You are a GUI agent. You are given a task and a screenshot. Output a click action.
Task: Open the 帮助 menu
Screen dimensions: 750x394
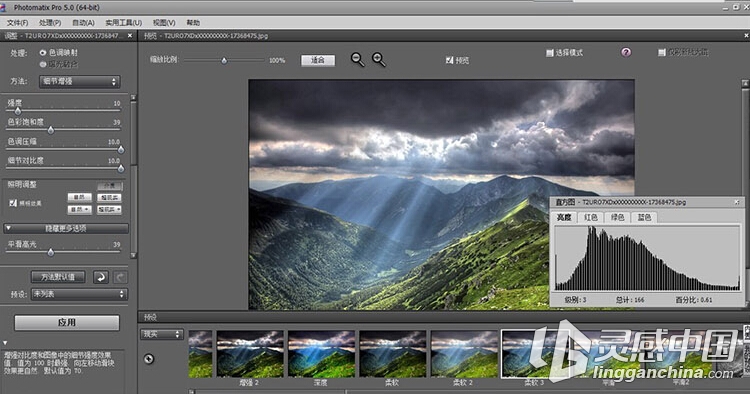pos(193,22)
